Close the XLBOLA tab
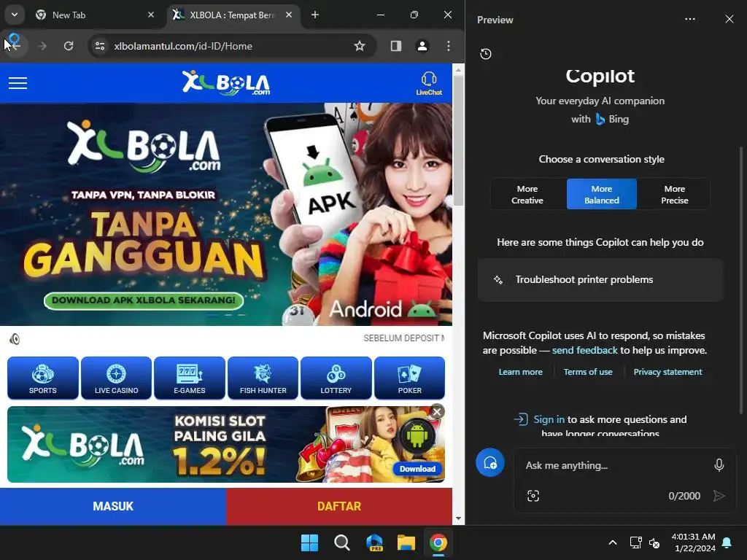This screenshot has height=560, width=747. (289, 15)
